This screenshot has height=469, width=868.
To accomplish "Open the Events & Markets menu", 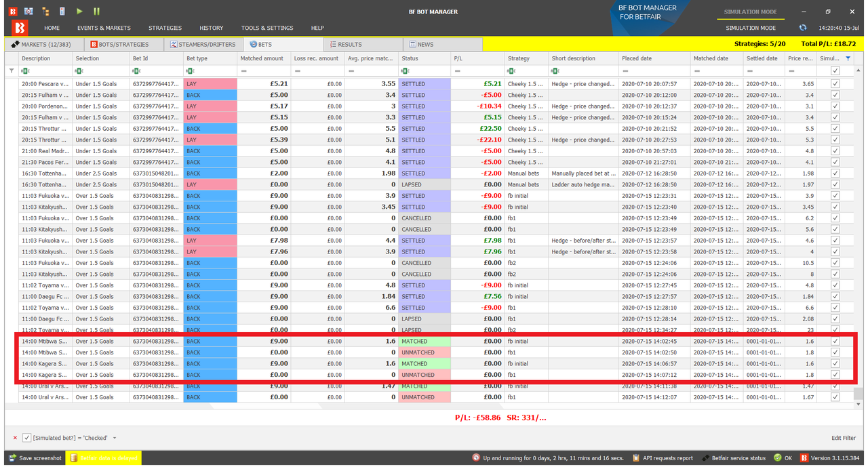I will (104, 28).
